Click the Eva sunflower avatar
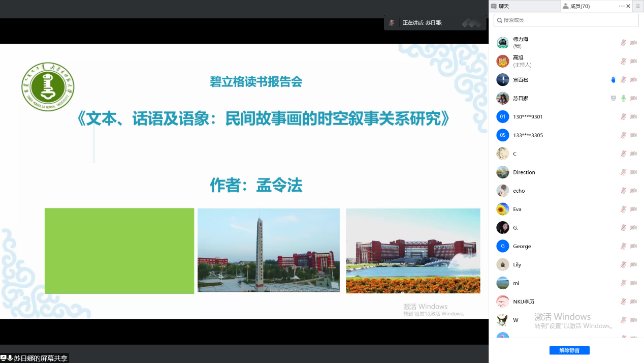 point(502,209)
